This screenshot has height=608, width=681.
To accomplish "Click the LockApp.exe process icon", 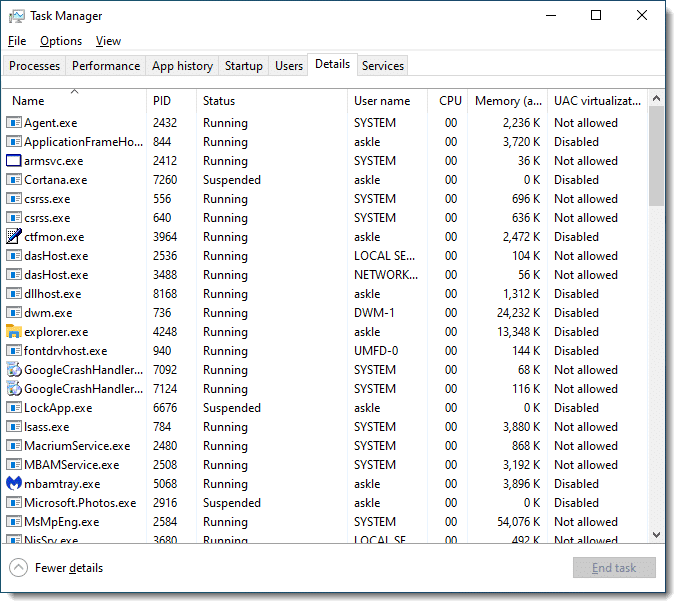I will pos(14,408).
